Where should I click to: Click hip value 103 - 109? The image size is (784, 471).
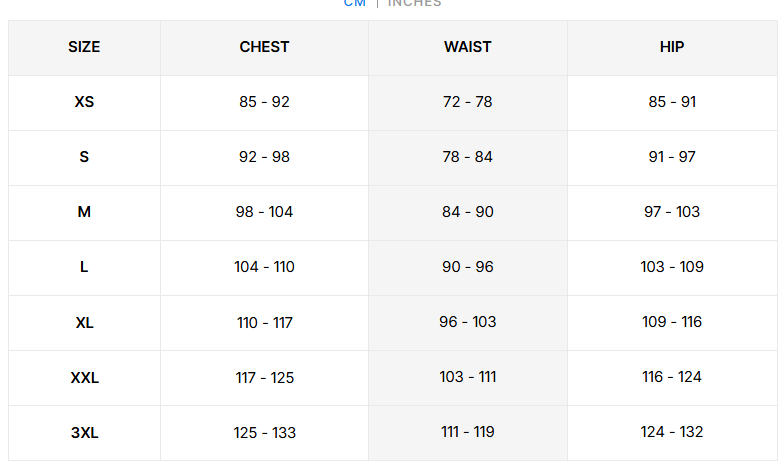(x=672, y=267)
